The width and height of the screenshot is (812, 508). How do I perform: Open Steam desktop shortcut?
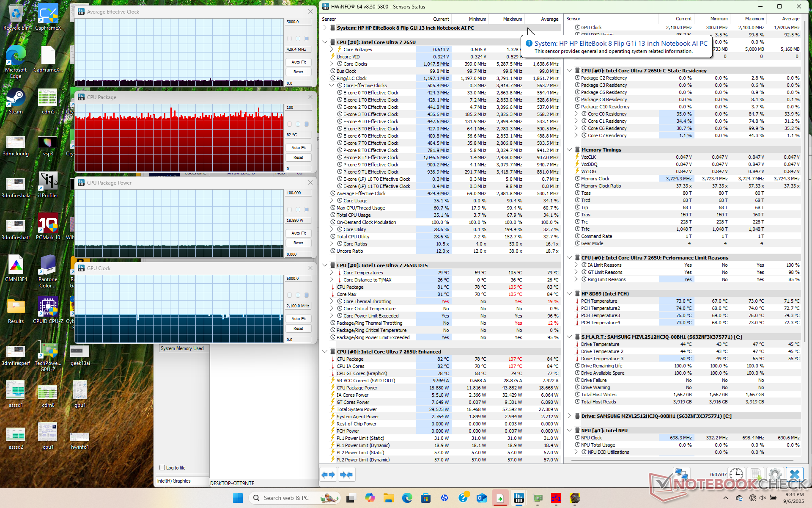(16, 102)
